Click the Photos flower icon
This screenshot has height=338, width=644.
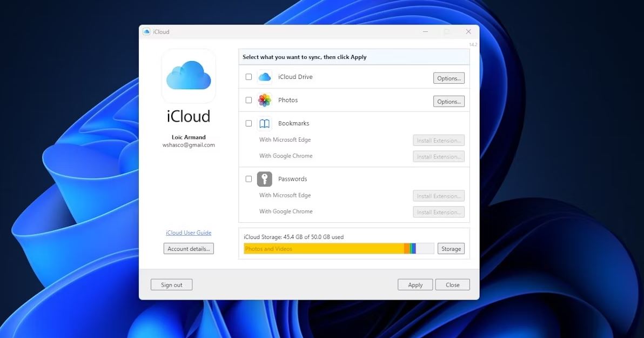click(x=265, y=100)
